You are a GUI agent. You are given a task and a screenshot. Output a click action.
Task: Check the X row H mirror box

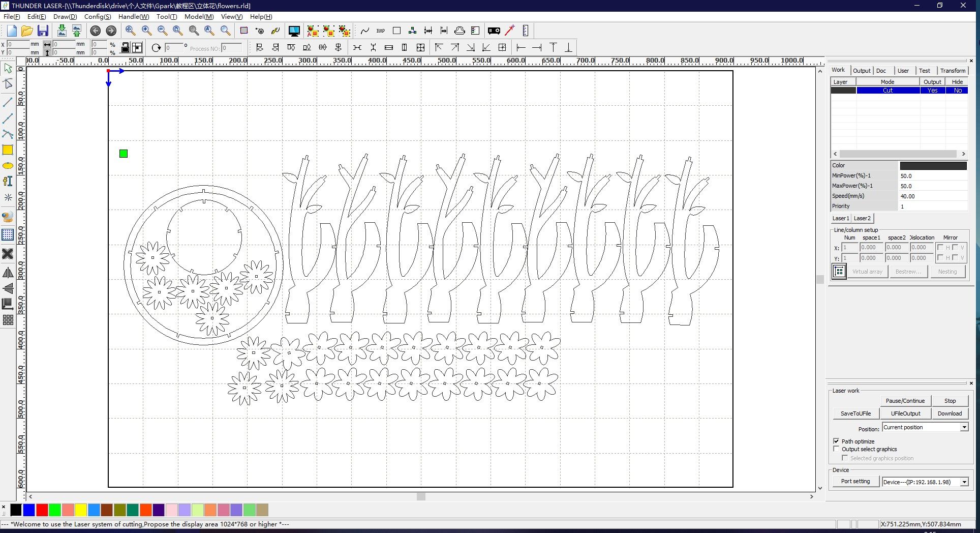click(940, 248)
